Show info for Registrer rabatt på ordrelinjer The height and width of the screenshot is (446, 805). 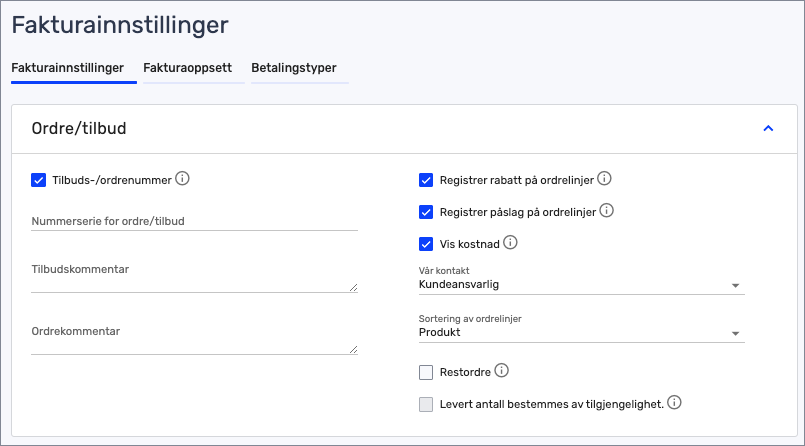pyautogui.click(x=604, y=179)
